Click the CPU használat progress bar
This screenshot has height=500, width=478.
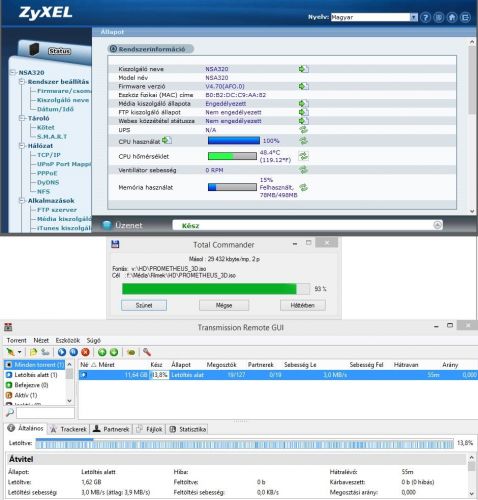(x=234, y=141)
